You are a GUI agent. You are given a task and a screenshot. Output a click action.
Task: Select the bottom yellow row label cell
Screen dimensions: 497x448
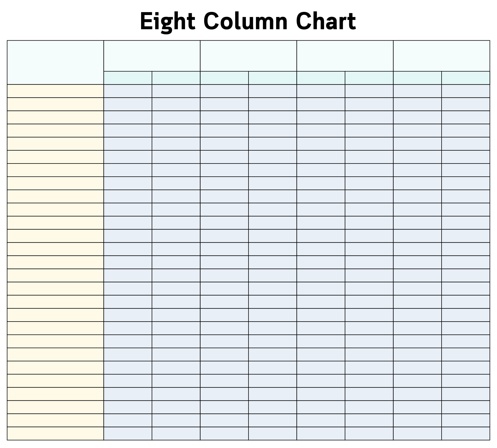[55, 434]
